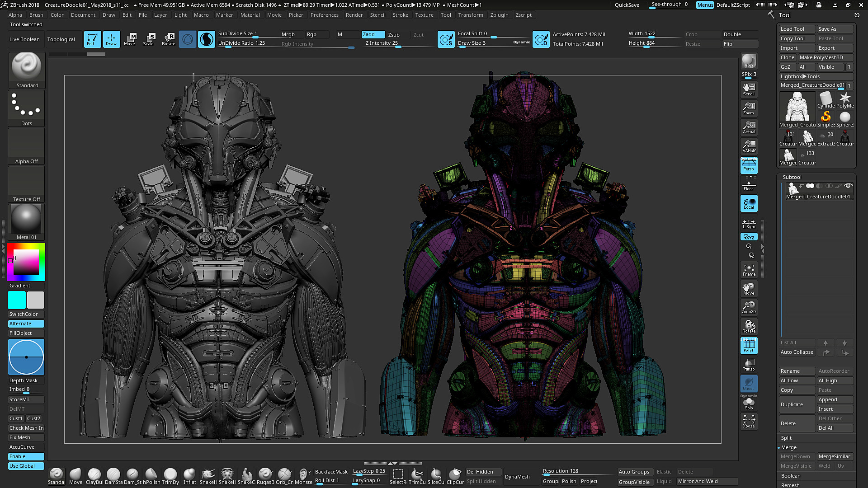Select the main cyan color swatch
This screenshot has height=488, width=868.
(17, 300)
